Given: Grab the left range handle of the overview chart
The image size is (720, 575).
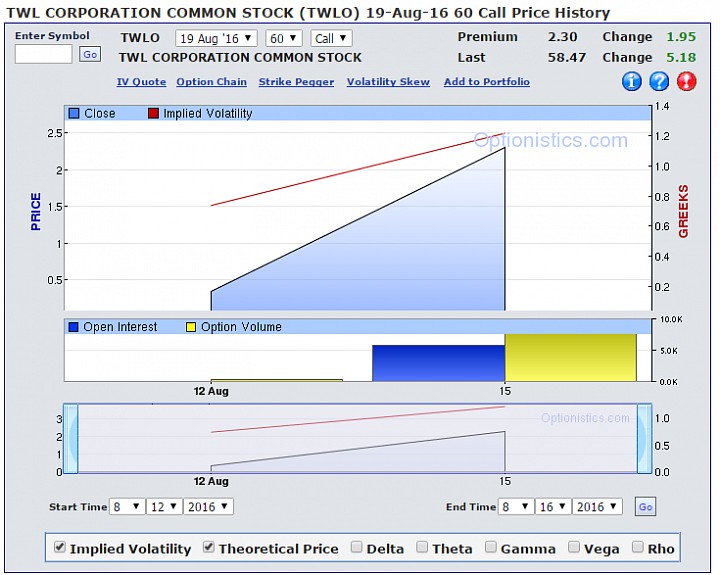Looking at the screenshot, I should point(71,439).
